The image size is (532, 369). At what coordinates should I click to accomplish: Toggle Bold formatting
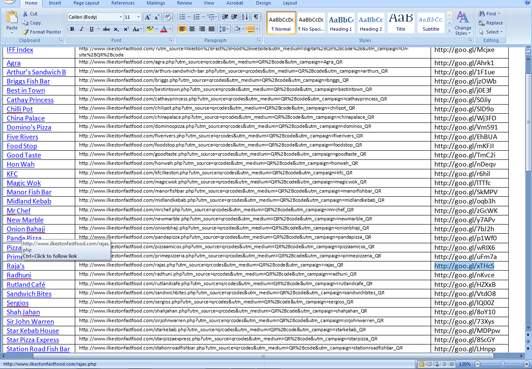[72, 29]
